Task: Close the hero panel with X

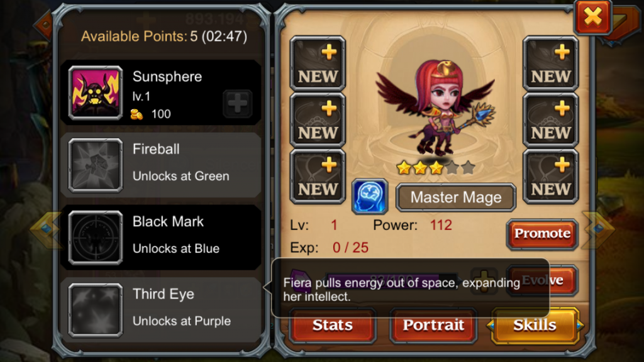Action: [x=592, y=17]
